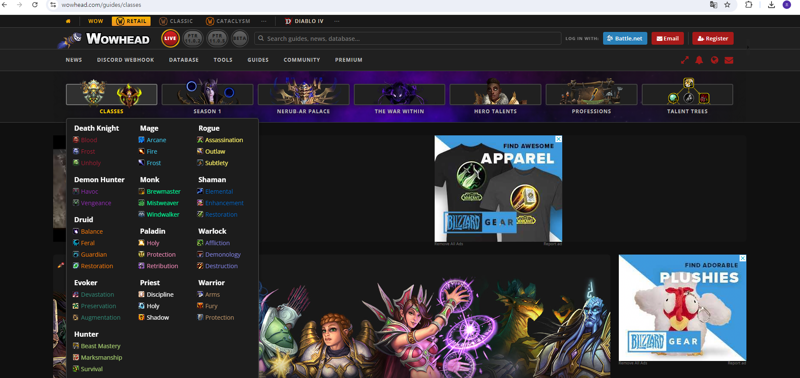The image size is (800, 378).
Task: Click the Wowhead home icon in top bar
Action: click(x=68, y=21)
